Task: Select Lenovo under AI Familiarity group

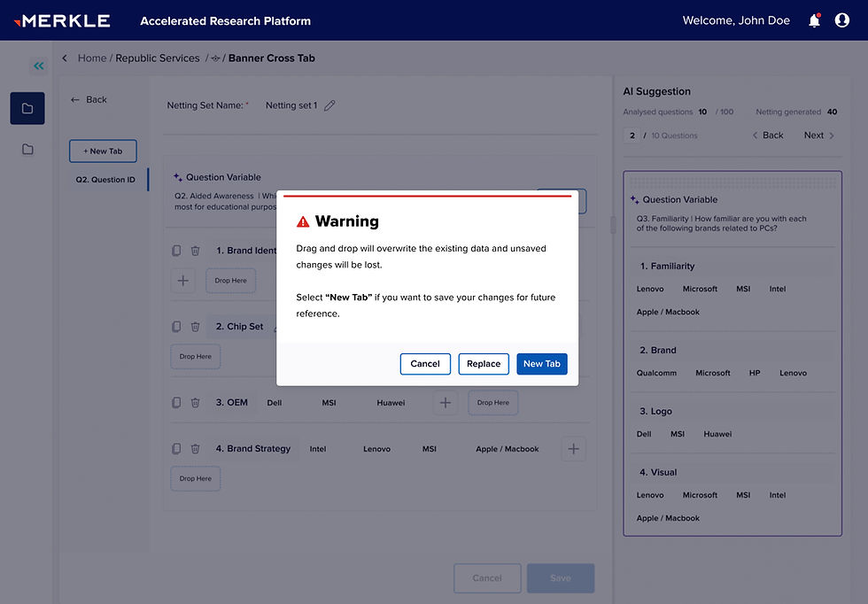Action: coord(650,289)
